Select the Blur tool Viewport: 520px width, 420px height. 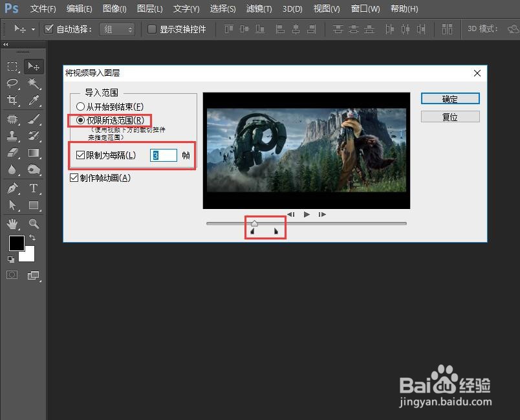[12, 170]
